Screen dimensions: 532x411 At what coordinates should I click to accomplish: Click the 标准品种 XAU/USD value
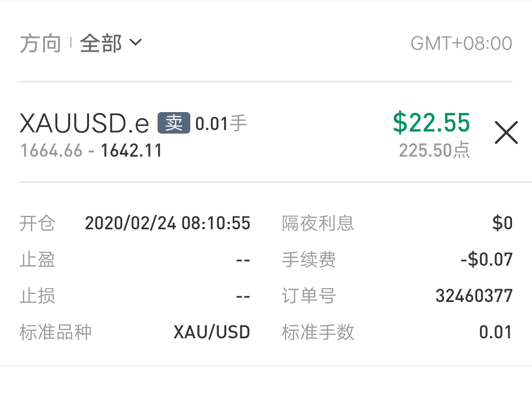pyautogui.click(x=212, y=333)
